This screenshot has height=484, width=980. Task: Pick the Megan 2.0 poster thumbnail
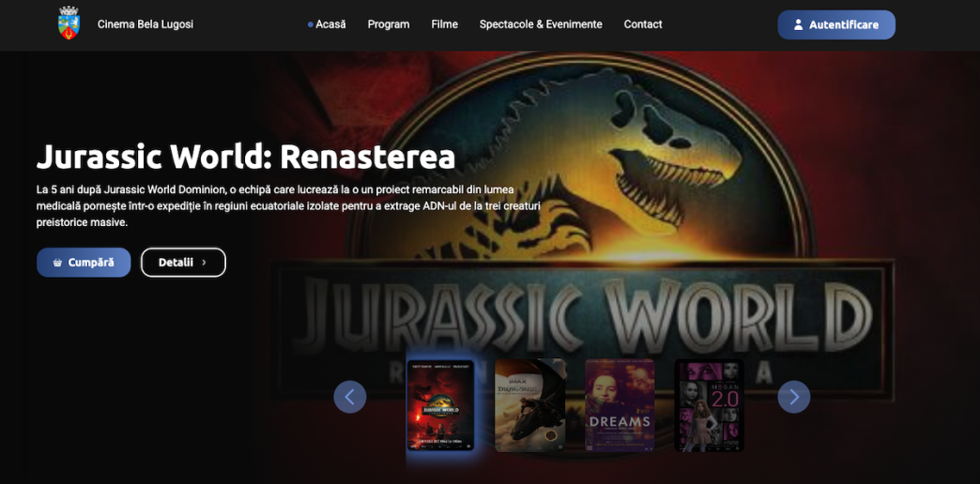tap(710, 405)
